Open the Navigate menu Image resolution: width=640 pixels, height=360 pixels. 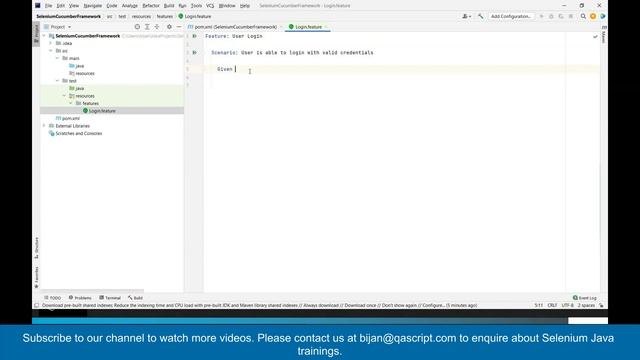click(93, 6)
